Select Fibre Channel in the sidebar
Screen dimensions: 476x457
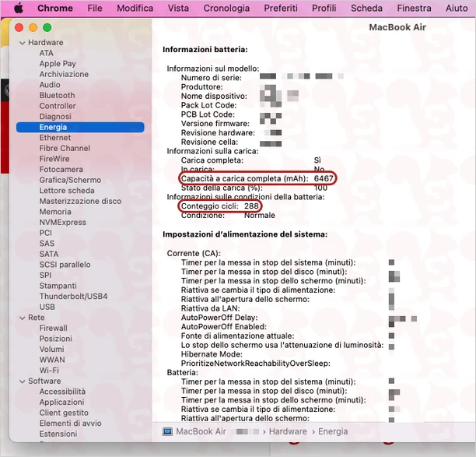pos(65,148)
